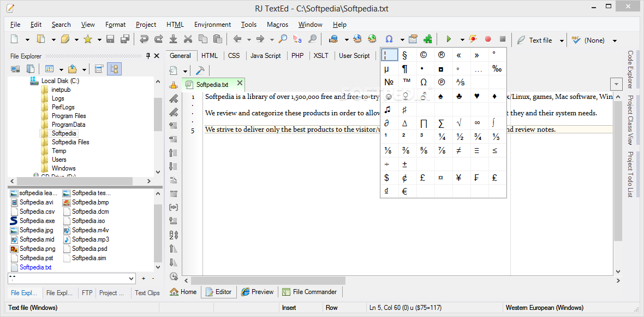Viewport: 644px width, 317px height.
Task: Click the gray Stop macro square
Action: point(502,39)
